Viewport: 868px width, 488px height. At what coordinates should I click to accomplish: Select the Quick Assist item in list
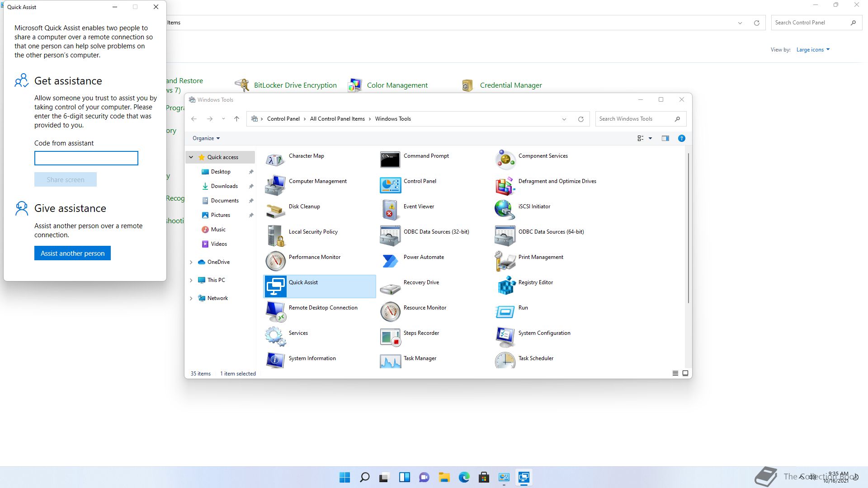(x=319, y=286)
